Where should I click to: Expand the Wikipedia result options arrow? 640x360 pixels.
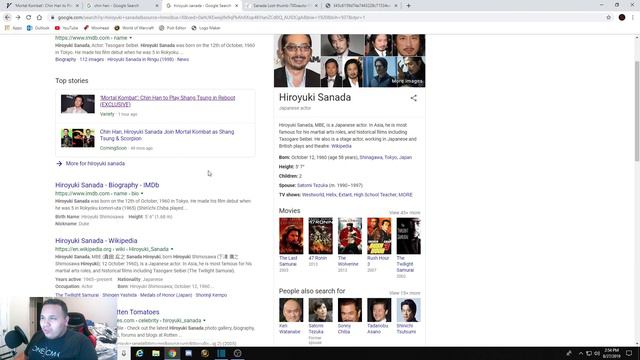[172, 249]
